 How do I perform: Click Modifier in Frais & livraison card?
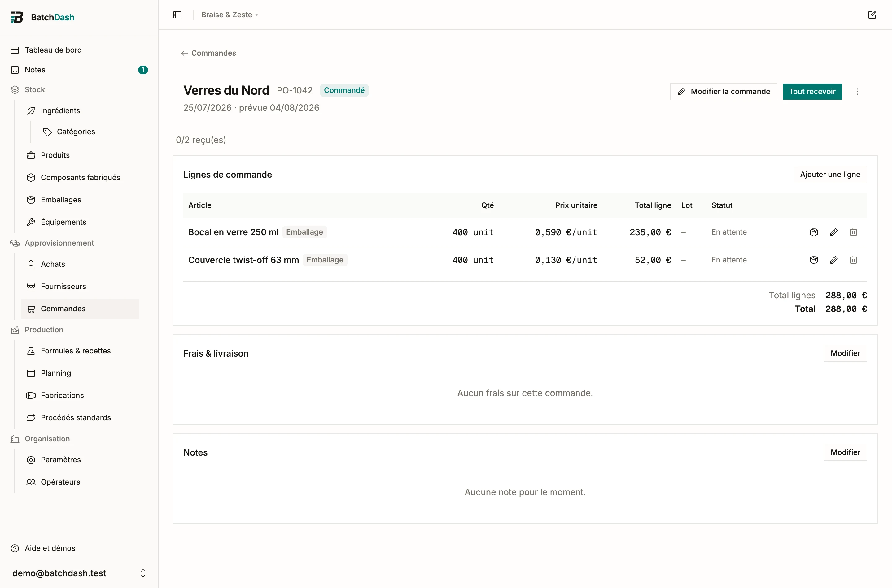(845, 353)
